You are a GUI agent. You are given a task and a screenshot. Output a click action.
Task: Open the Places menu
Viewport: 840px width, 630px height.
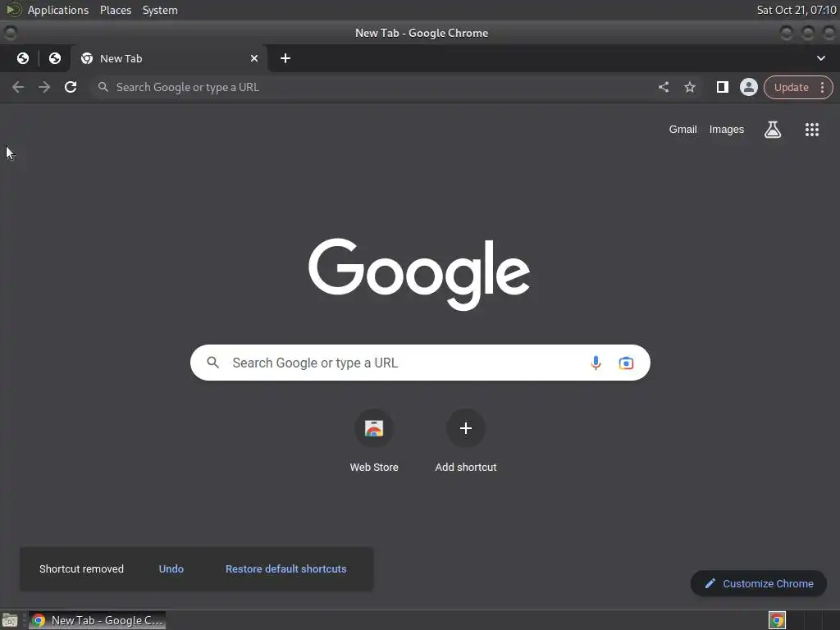(x=116, y=10)
